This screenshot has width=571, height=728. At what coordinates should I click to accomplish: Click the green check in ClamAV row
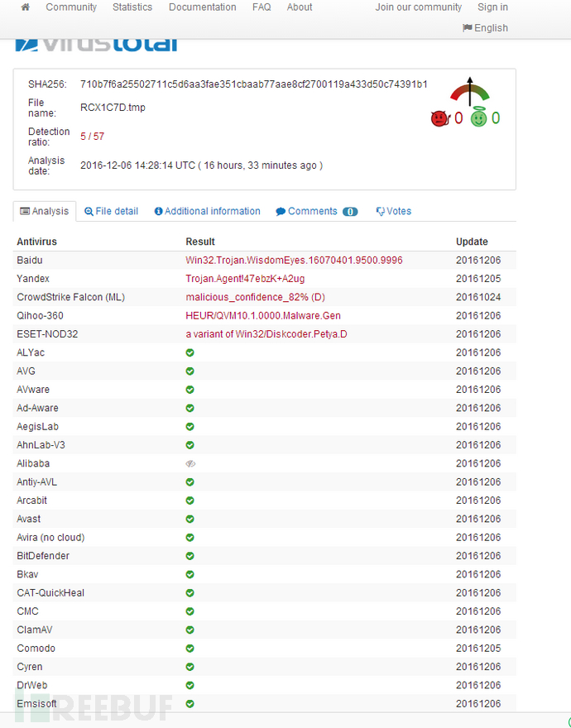(x=190, y=630)
